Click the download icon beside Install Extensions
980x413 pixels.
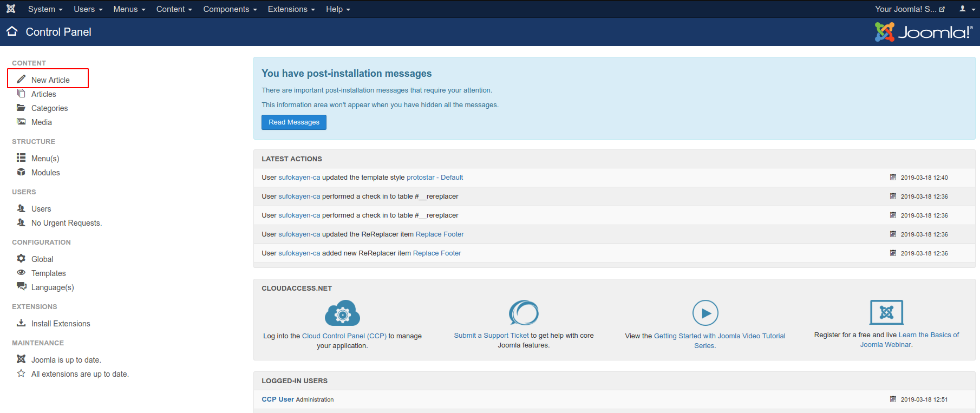21,323
